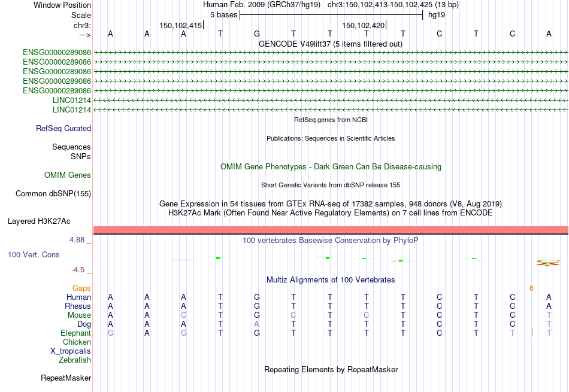Click the hg19 label beside the scale bar
The image size is (569, 392).
click(437, 15)
